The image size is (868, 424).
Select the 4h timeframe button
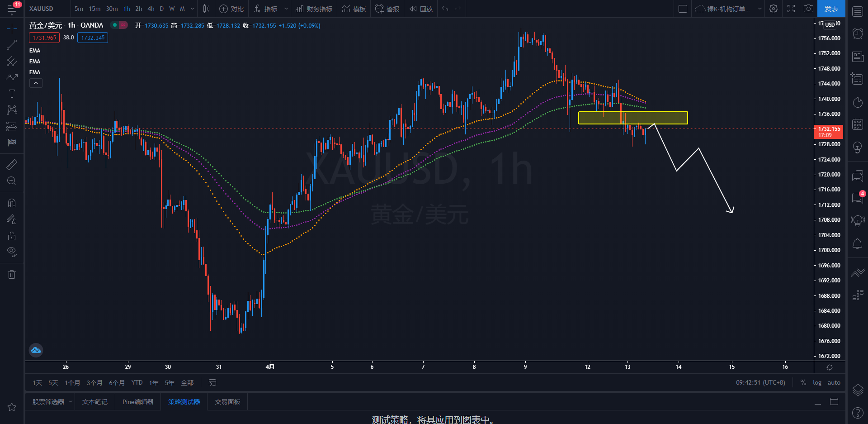[x=151, y=9]
